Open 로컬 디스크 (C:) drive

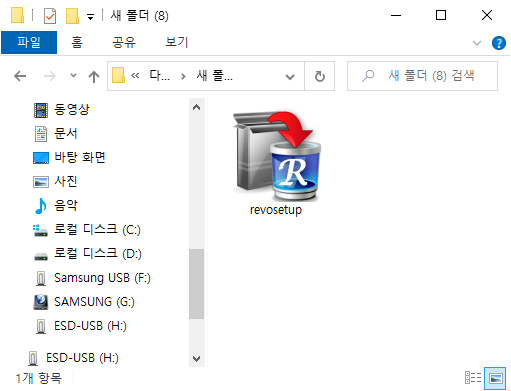[x=97, y=229]
